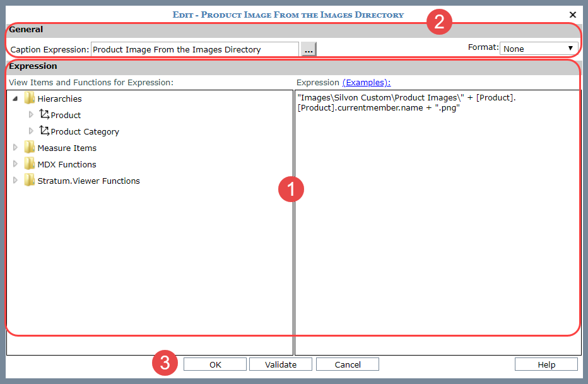Validate the expression
The width and height of the screenshot is (588, 384).
pos(280,364)
